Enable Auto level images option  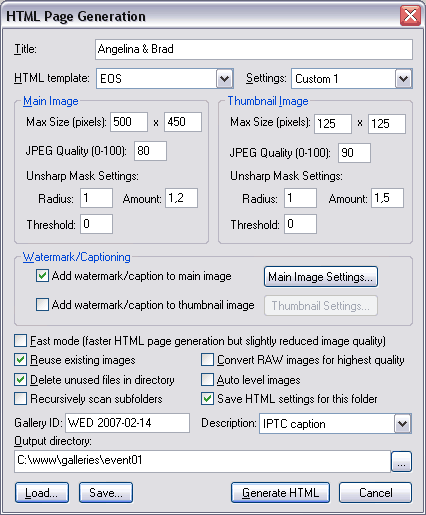pyautogui.click(x=207, y=379)
